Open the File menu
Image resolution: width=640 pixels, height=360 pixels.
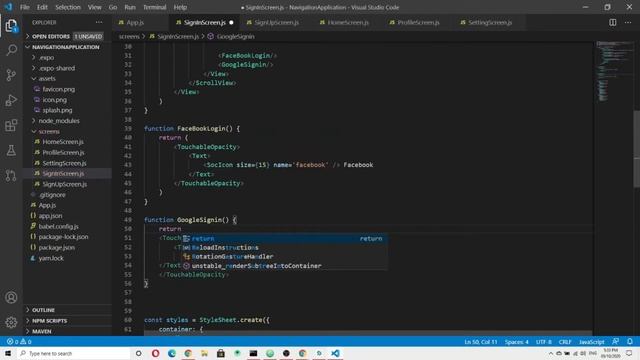click(24, 7)
